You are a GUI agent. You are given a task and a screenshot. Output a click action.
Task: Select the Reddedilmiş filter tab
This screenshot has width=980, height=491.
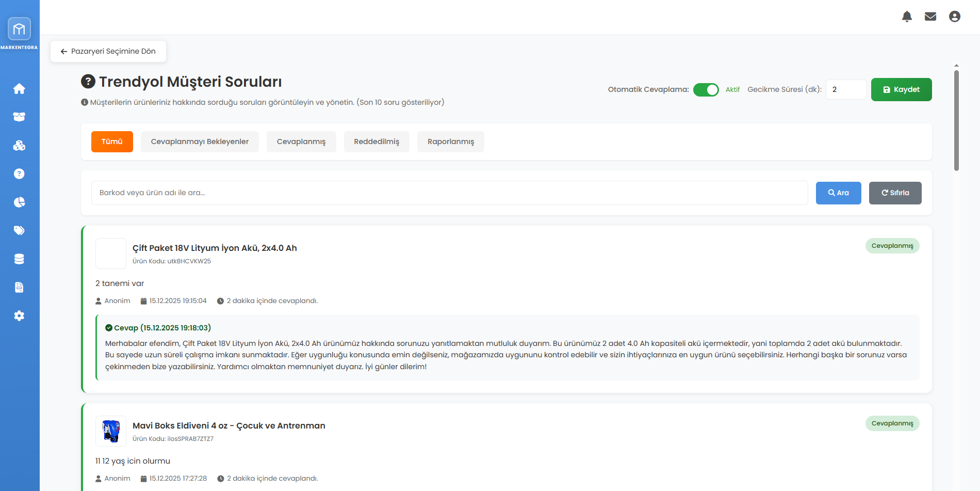click(x=377, y=142)
